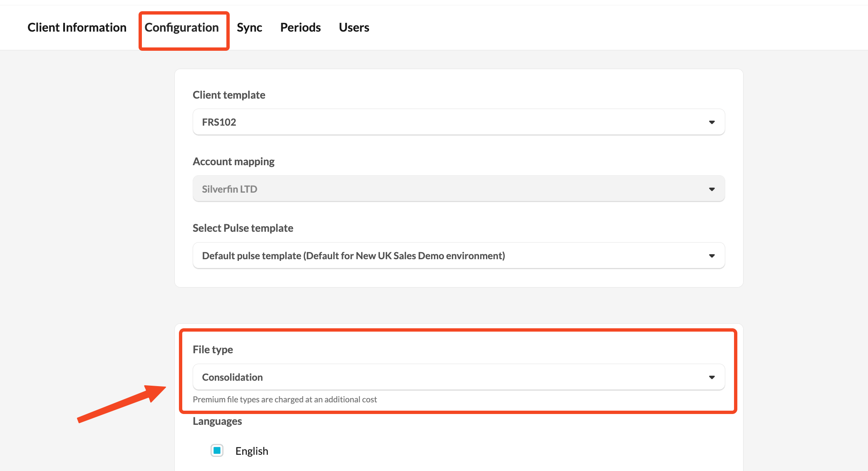The image size is (868, 471).
Task: Click the caret arrow in Pulse template dropdown
Action: pos(712,256)
